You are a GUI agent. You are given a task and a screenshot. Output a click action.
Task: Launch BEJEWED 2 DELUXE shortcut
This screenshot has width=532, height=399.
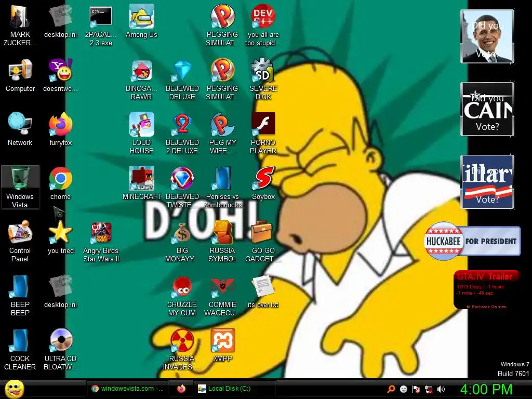pos(182,134)
